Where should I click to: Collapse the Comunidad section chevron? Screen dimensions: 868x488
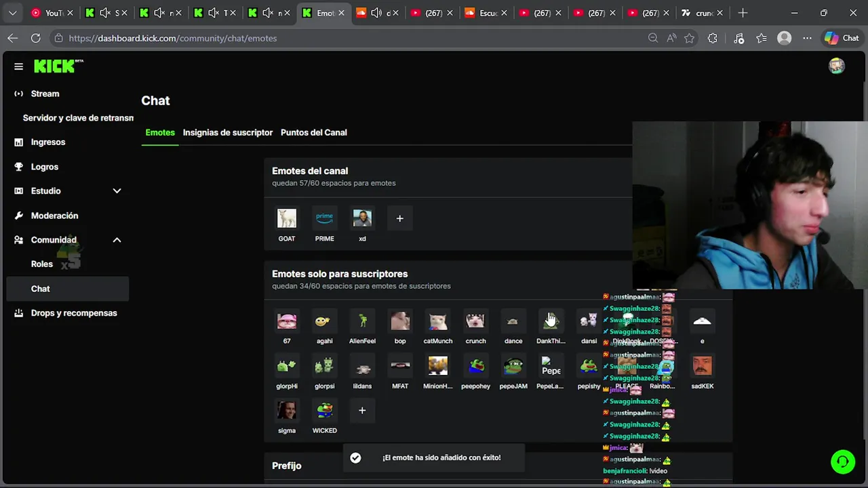(117, 240)
